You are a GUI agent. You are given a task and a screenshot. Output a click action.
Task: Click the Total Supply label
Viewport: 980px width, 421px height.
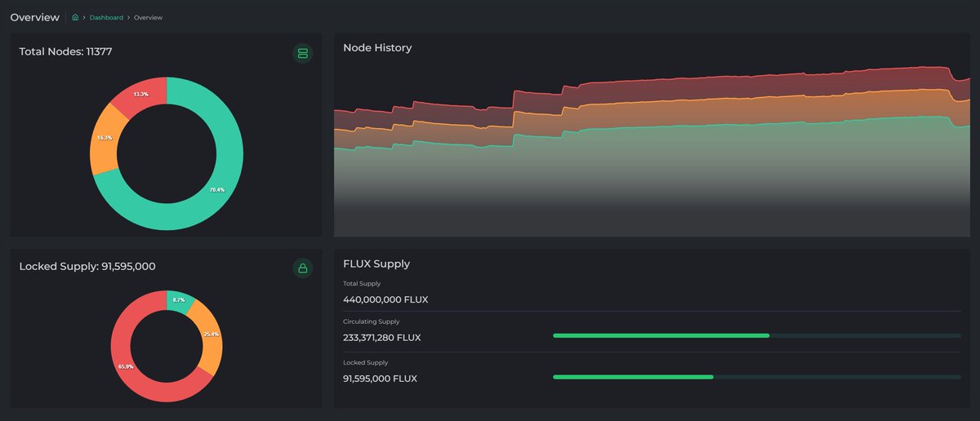tap(362, 283)
